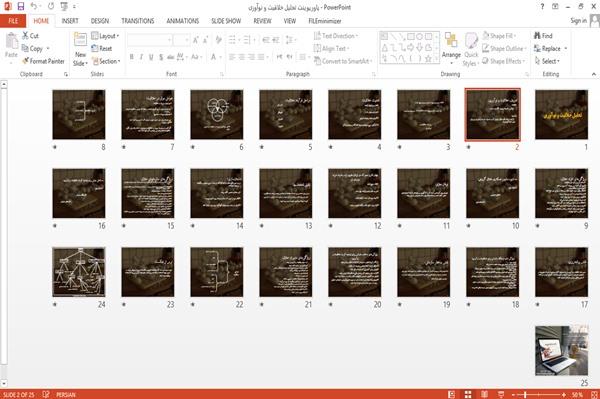Screen dimensions: 600x399
Task: Open Shape Fill dropdown
Action: (499, 36)
